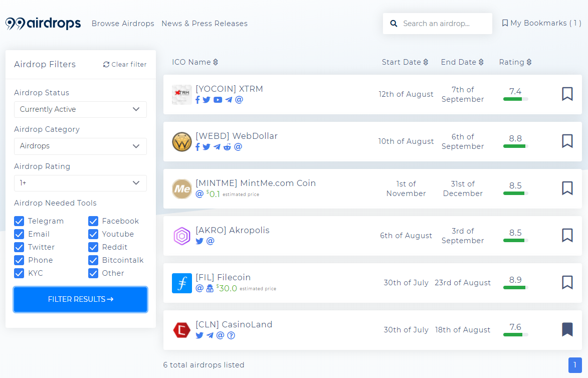Image resolution: width=588 pixels, height=378 pixels.
Task: Sort the list by End Date
Action: coord(462,62)
